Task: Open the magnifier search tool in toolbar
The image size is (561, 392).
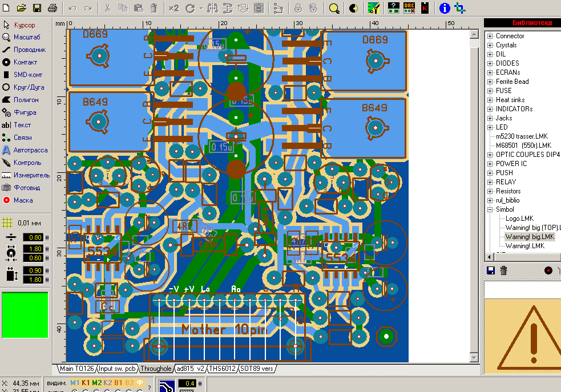Action: point(334,8)
